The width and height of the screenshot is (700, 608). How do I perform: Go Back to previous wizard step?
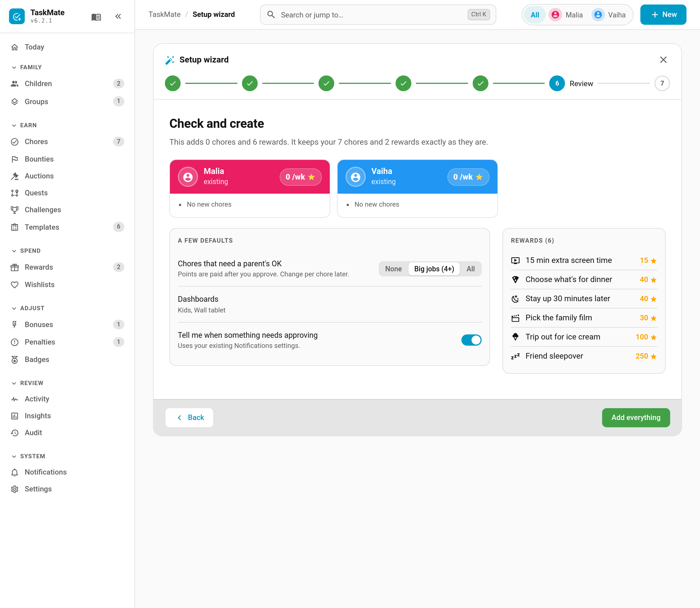pyautogui.click(x=189, y=418)
